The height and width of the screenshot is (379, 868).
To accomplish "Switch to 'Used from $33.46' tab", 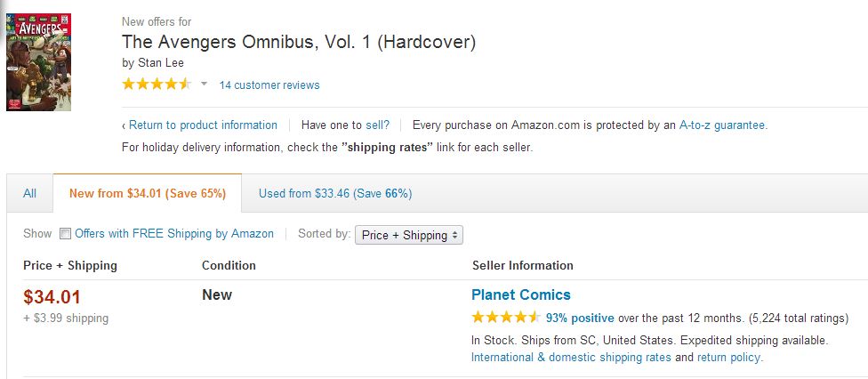I will (335, 193).
